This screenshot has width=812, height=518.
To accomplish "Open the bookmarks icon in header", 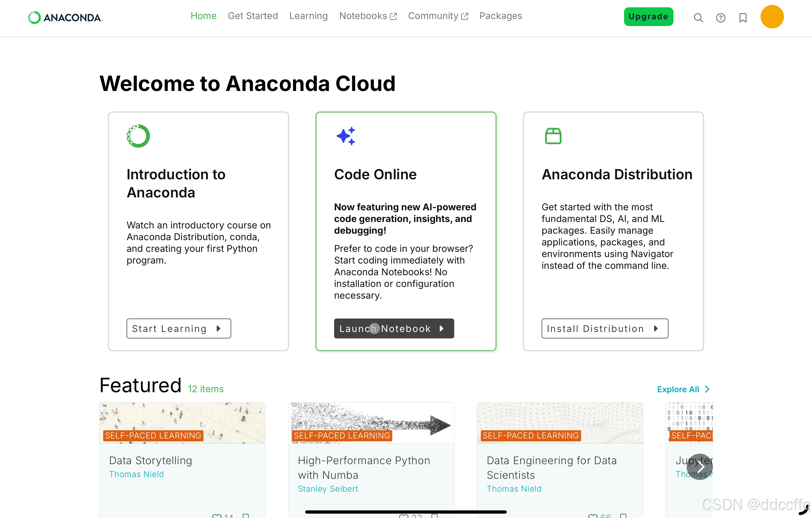I will pyautogui.click(x=742, y=18).
